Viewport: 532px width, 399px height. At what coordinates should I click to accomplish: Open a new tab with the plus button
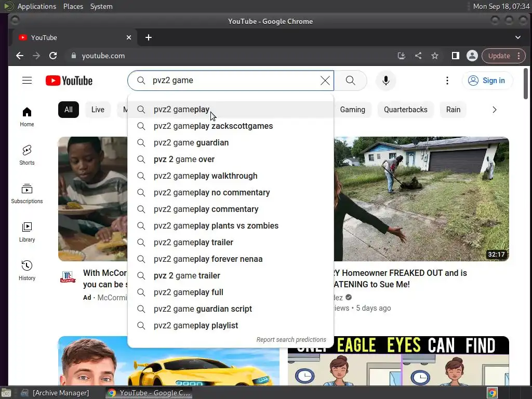pos(149,37)
